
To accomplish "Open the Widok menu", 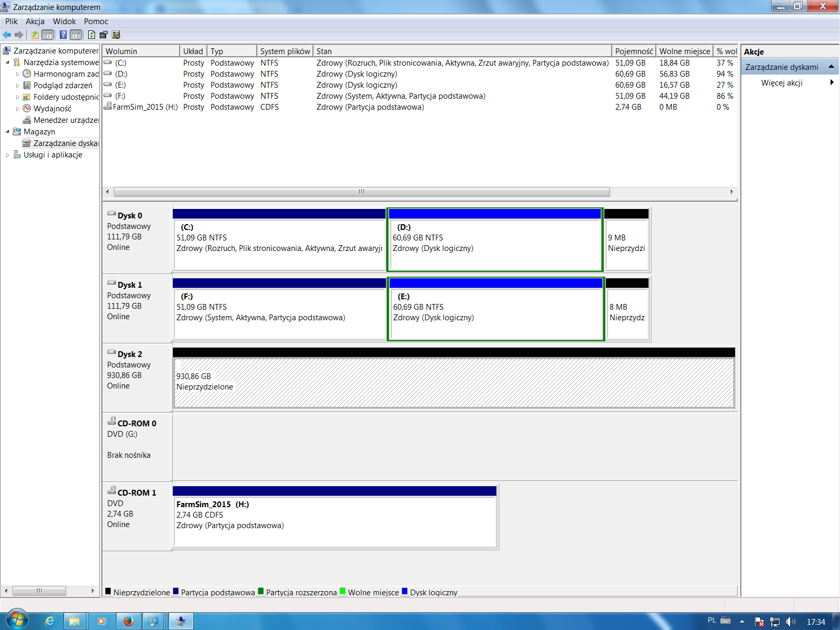I will tap(64, 22).
